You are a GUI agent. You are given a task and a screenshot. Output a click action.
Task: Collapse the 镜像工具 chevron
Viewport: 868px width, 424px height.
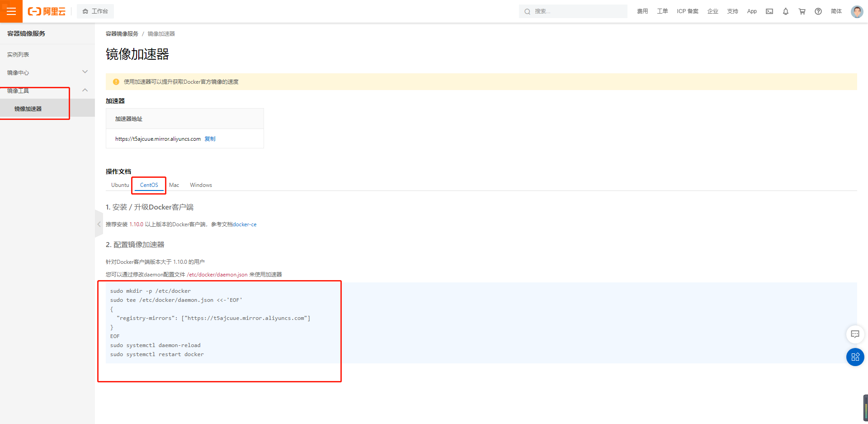point(85,90)
